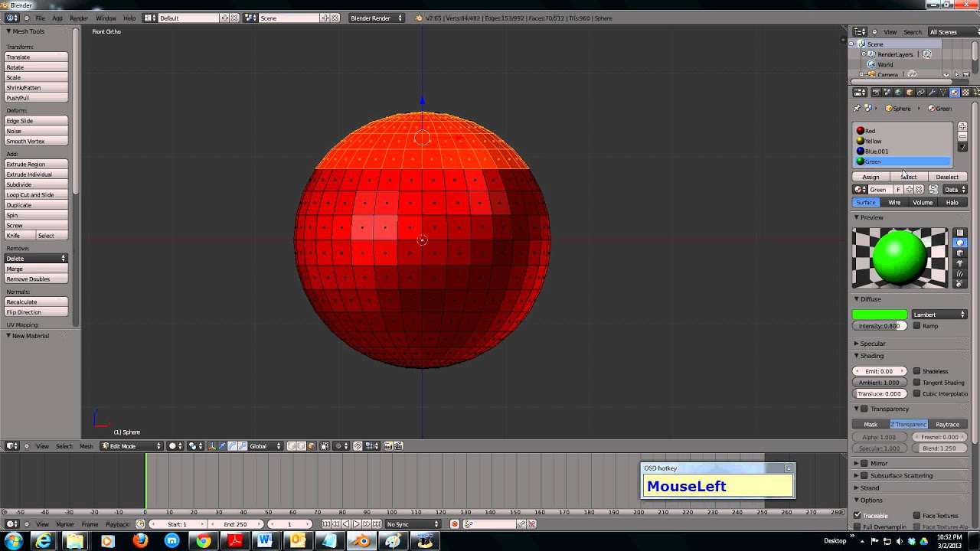Switch to the Wire material type tab
This screenshot has height=551, width=980.
tap(894, 203)
